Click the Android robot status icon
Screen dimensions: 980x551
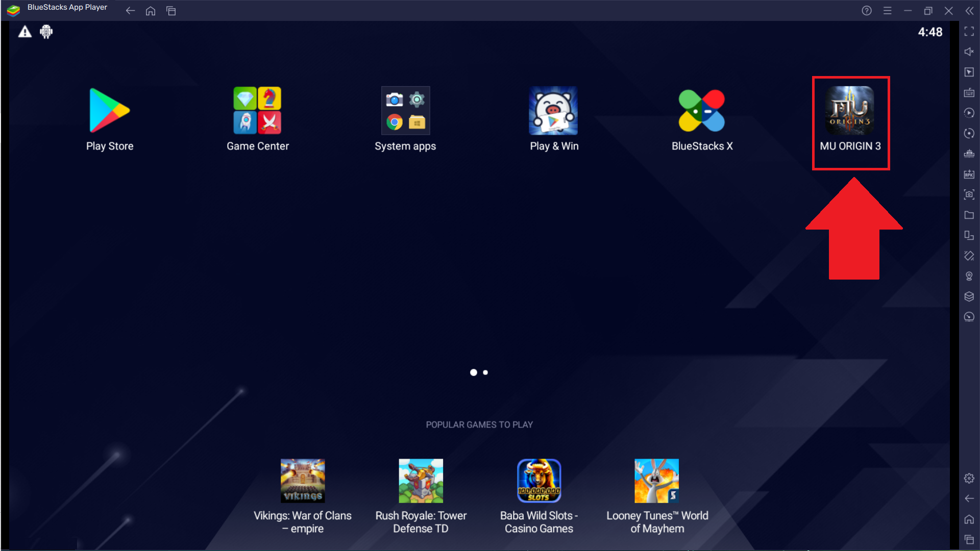[x=46, y=32]
